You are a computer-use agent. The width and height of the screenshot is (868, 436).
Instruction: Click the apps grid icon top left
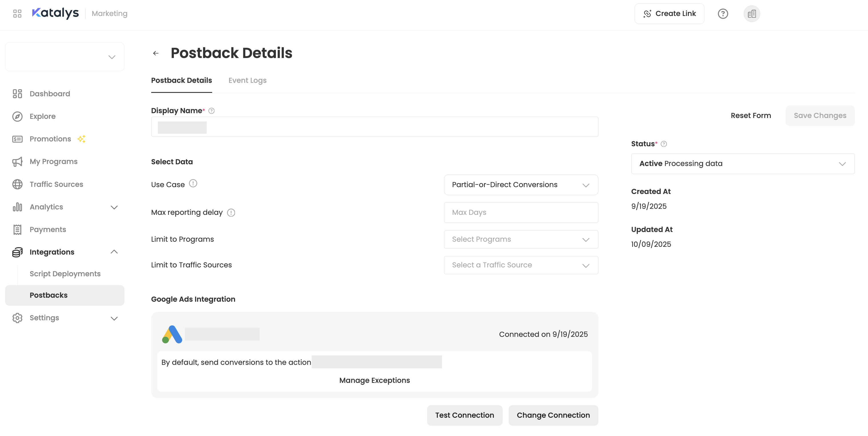pos(17,13)
